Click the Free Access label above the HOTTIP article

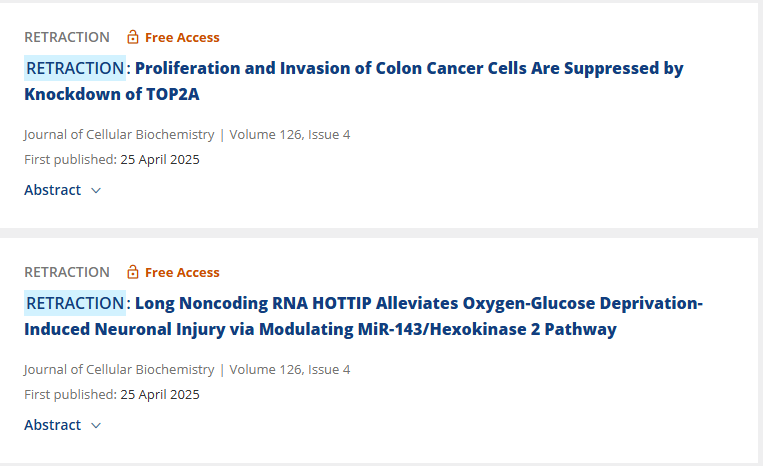(182, 272)
